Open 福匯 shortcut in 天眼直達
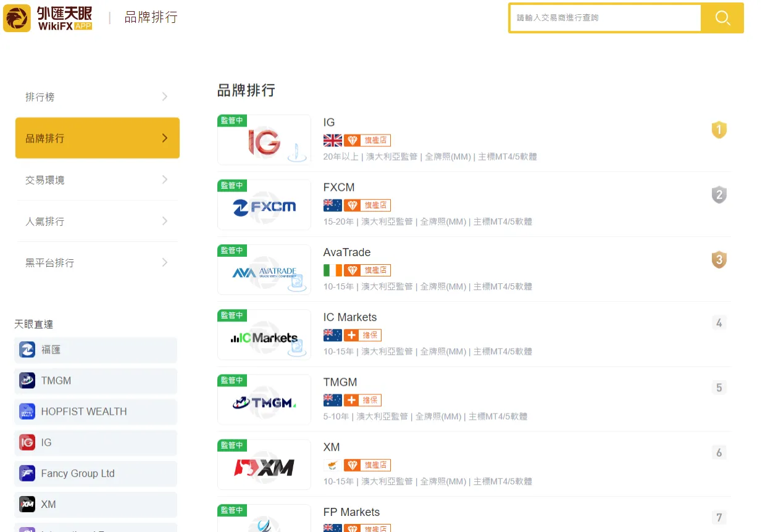 (x=96, y=350)
